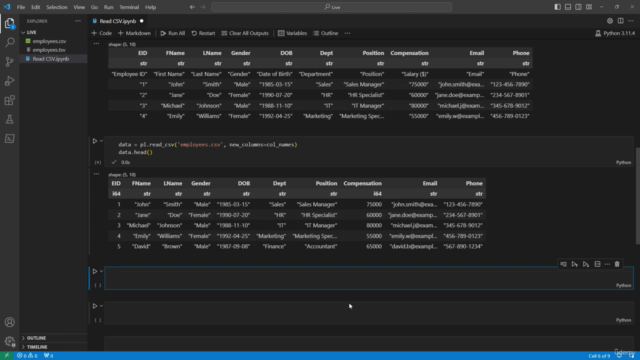This screenshot has width=640, height=360.
Task: Add a new Code cell
Action: [102, 33]
